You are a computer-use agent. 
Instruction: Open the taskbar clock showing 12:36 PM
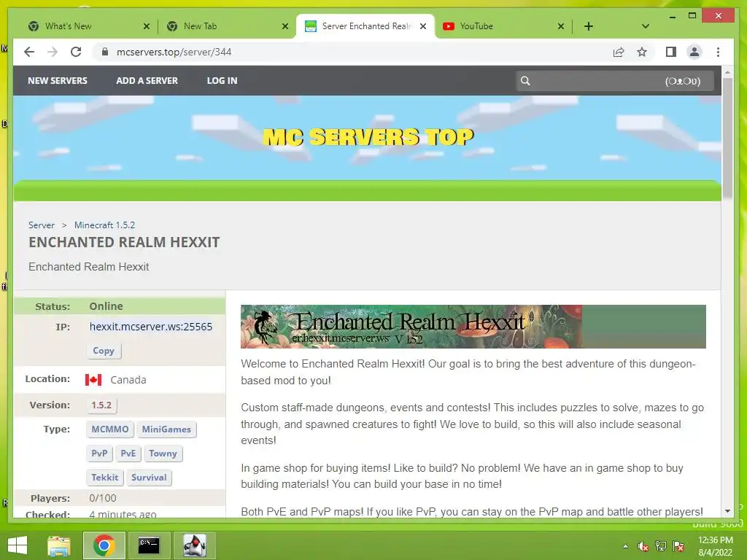click(715, 546)
